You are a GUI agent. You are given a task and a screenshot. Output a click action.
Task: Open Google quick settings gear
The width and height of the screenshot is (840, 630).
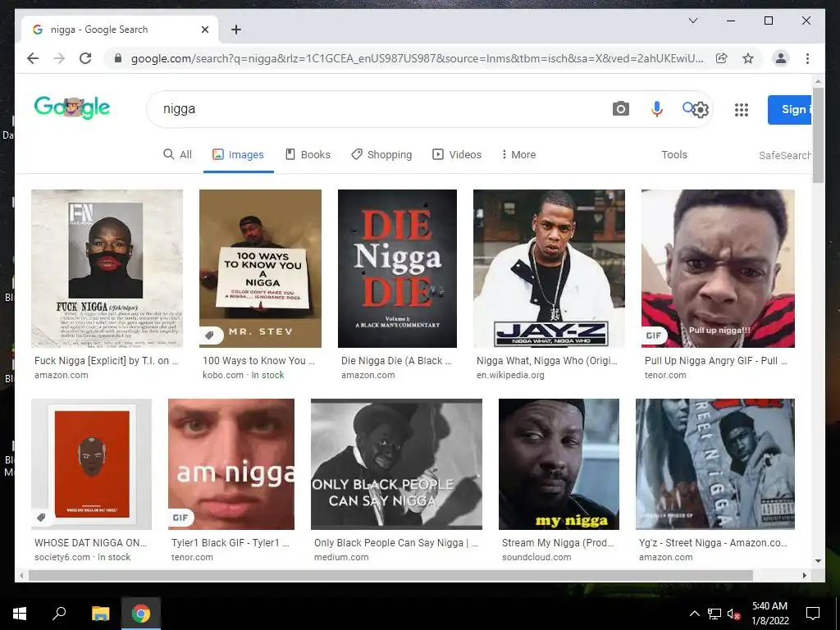tap(701, 110)
